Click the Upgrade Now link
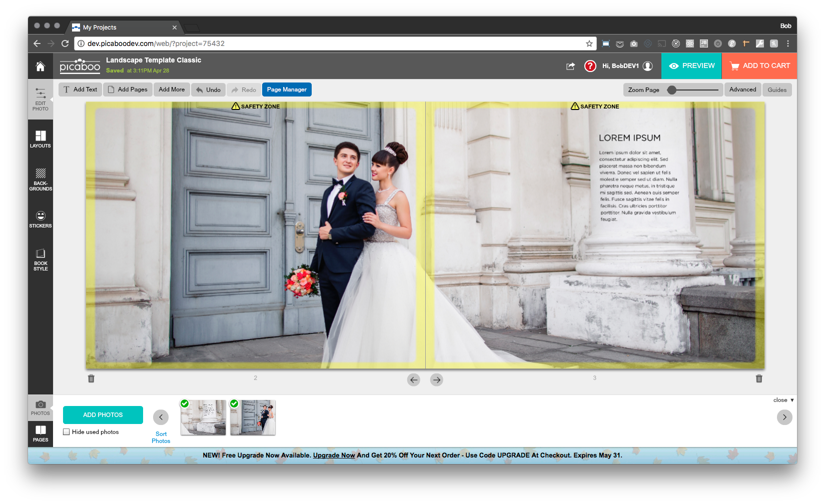 tap(334, 455)
